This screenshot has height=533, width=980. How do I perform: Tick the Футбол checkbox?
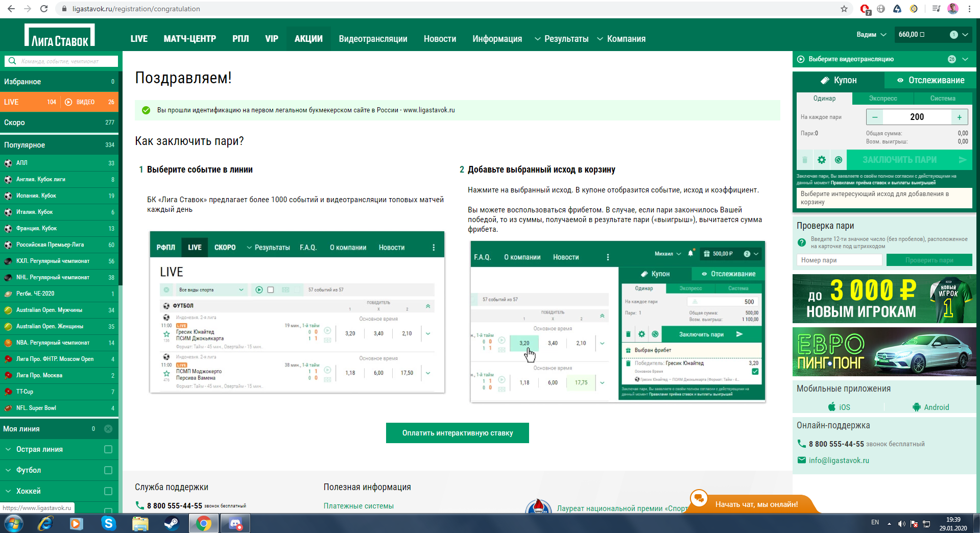[108, 470]
